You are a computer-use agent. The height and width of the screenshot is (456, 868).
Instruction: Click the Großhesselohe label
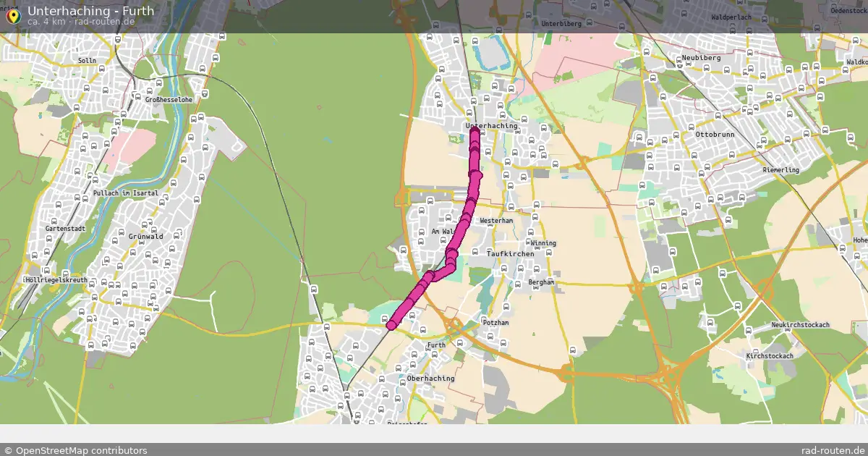[170, 99]
